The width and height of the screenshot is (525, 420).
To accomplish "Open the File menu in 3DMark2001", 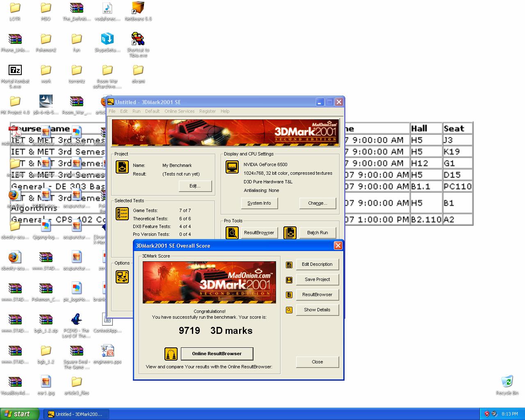I will (x=112, y=111).
